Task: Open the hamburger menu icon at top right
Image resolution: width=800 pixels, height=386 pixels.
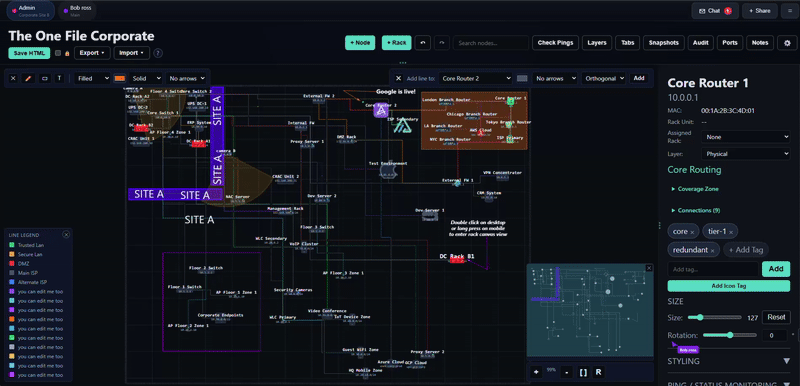Action: [x=790, y=11]
